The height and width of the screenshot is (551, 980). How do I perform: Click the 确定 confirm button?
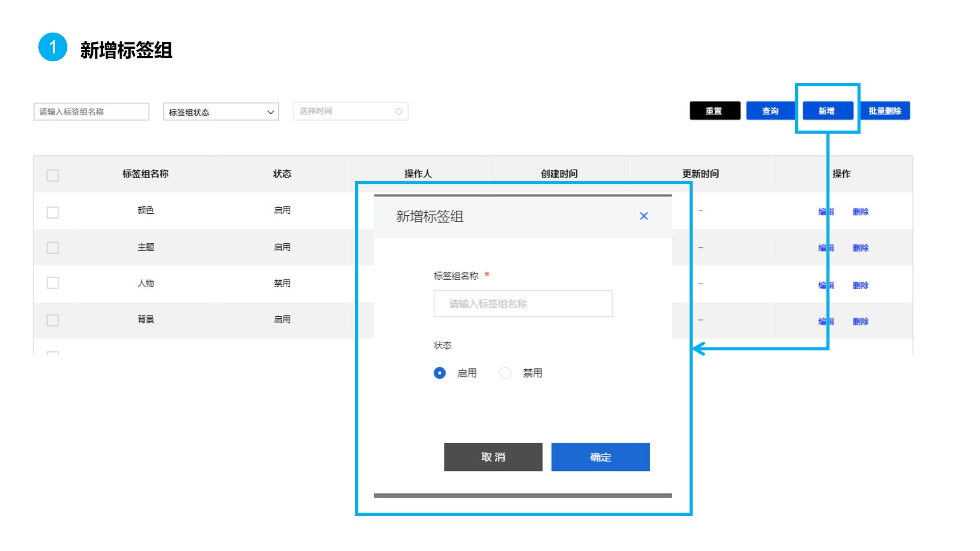pos(600,457)
